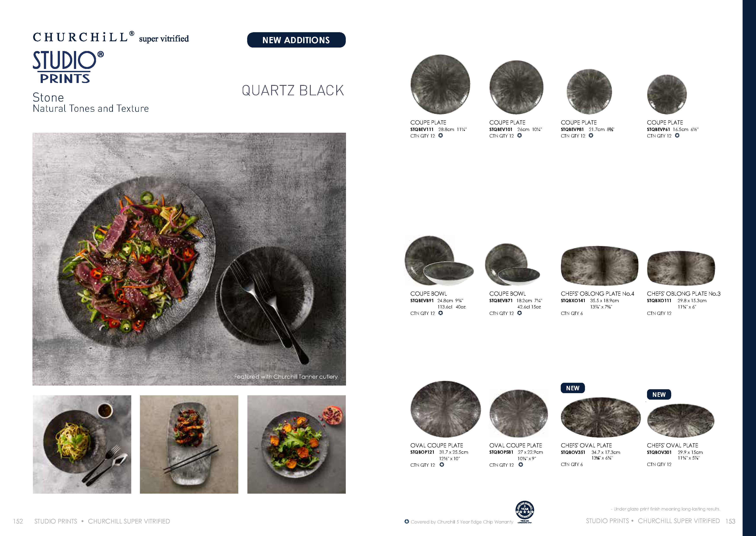Open the pomegranate salad photo thumbnail
This screenshot has width=756, height=536.
click(x=296, y=444)
